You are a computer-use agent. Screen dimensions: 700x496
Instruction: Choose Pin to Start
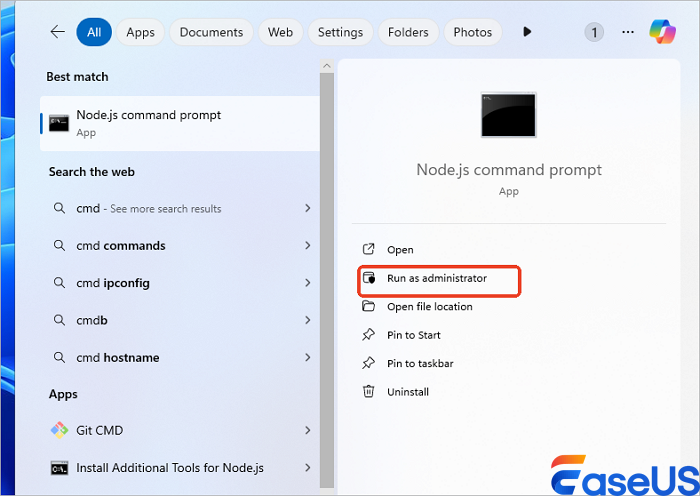(x=413, y=335)
